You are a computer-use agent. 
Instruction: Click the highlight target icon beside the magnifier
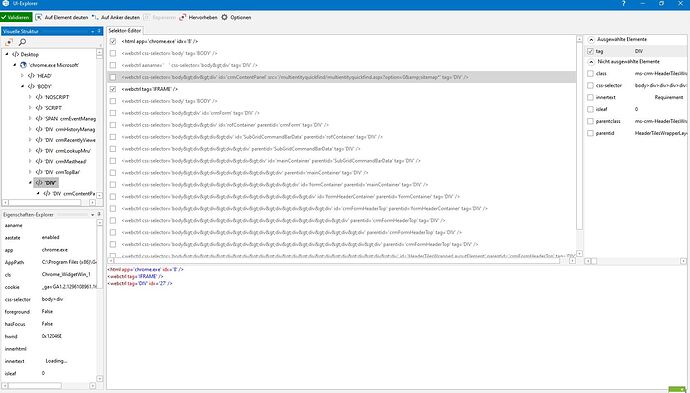pos(9,42)
